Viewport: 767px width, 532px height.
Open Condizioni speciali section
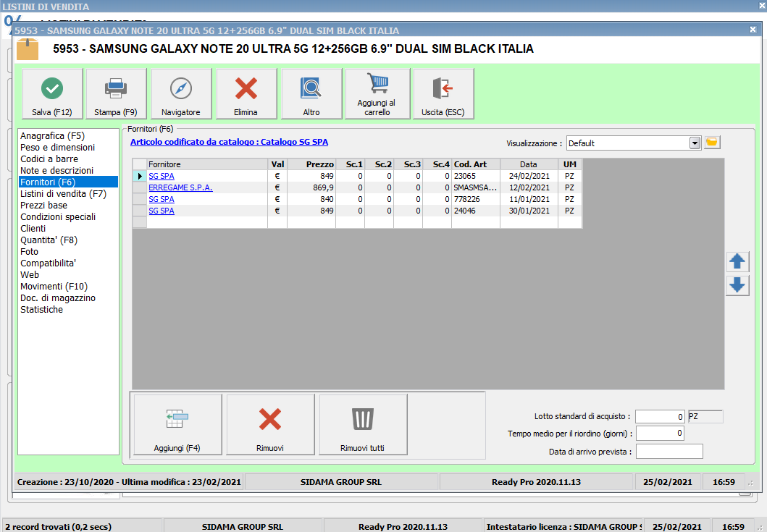pyautogui.click(x=58, y=216)
